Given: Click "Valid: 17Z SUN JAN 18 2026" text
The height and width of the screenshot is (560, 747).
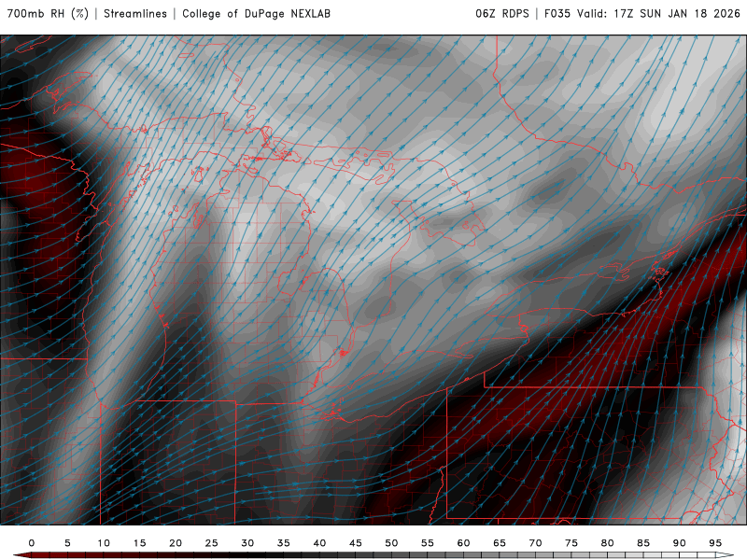Looking at the screenshot, I should (x=658, y=13).
